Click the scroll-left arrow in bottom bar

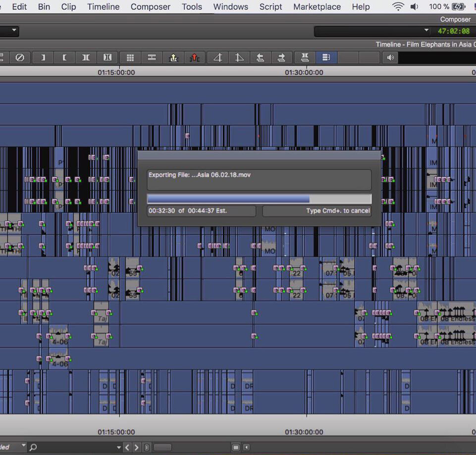point(247,447)
